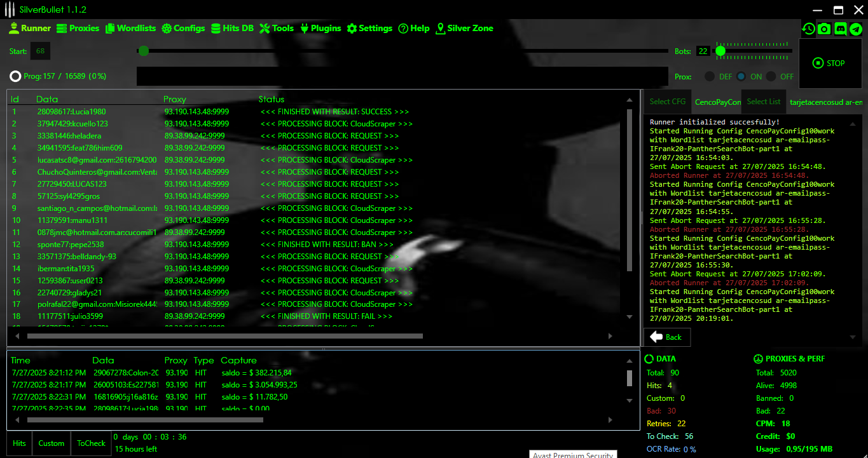Click the runner list scroll-left arrow
Image resolution: width=868 pixels, height=458 pixels.
point(17,336)
